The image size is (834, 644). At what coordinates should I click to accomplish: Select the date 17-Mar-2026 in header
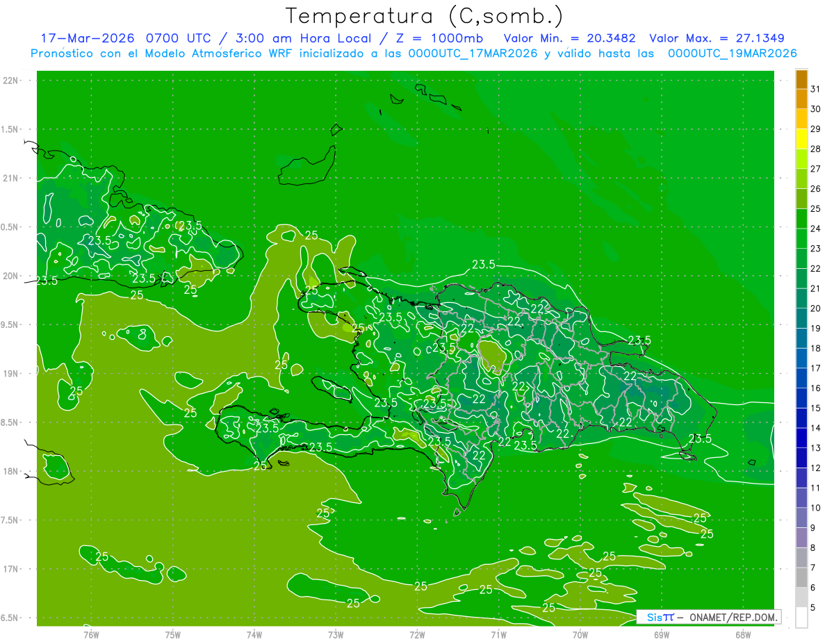(88, 38)
